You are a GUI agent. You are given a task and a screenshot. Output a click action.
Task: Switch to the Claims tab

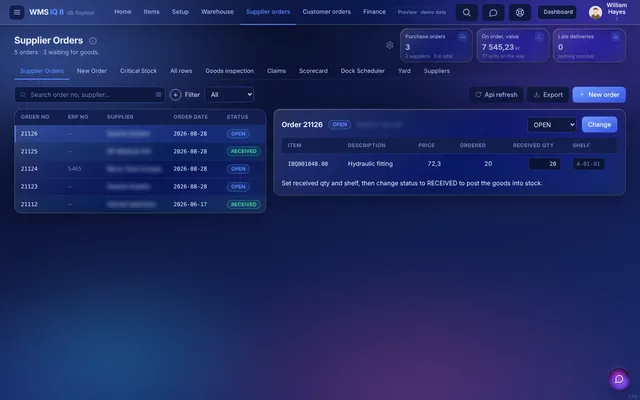click(x=276, y=71)
